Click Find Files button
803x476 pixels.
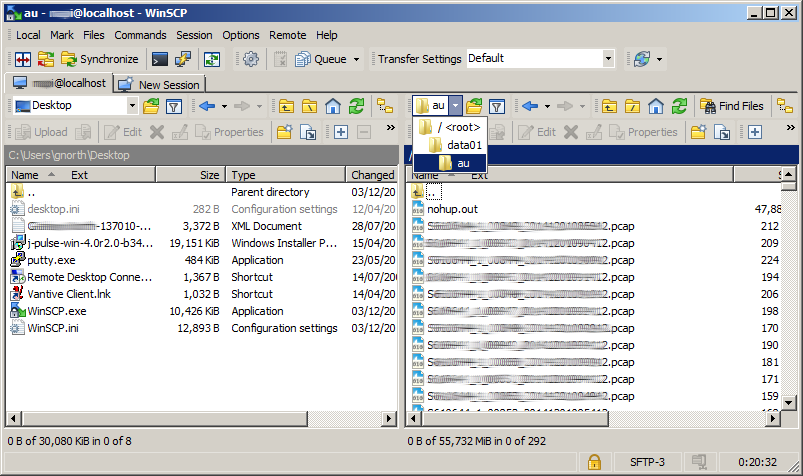point(732,106)
